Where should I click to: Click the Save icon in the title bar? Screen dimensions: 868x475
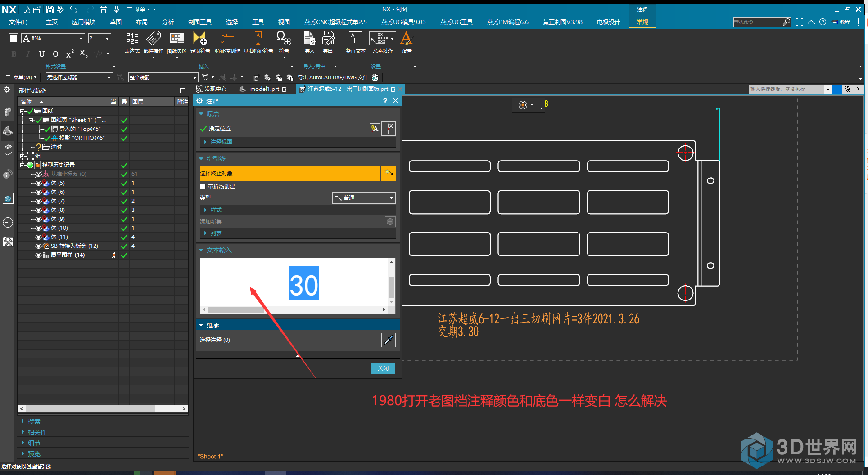[x=50, y=9]
